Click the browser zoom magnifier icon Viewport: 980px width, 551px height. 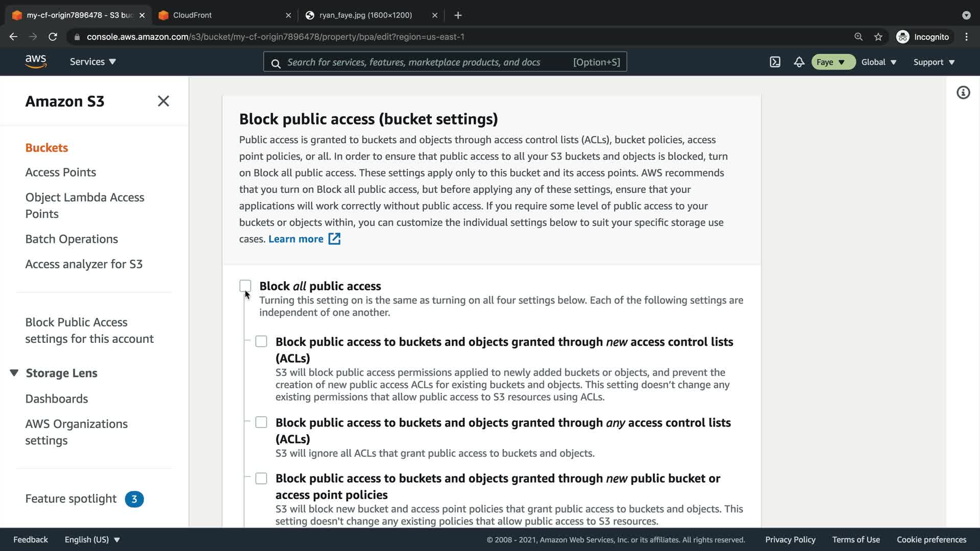859,37
